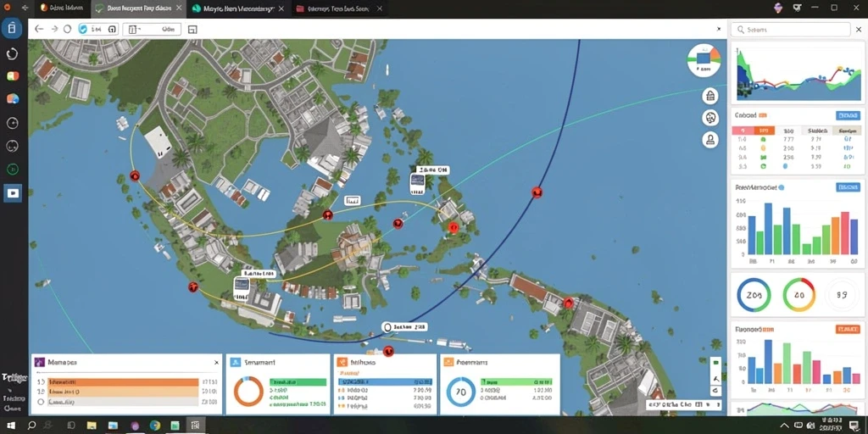This screenshot has height=434, width=868.
Task: Click the address field in the toolbar
Action: pos(153,30)
